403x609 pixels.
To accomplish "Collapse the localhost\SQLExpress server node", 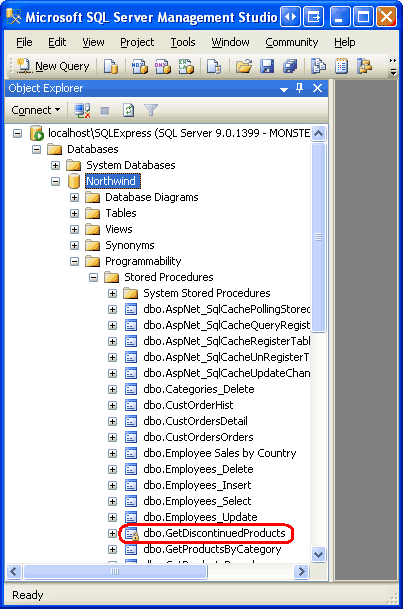I will click(17, 134).
